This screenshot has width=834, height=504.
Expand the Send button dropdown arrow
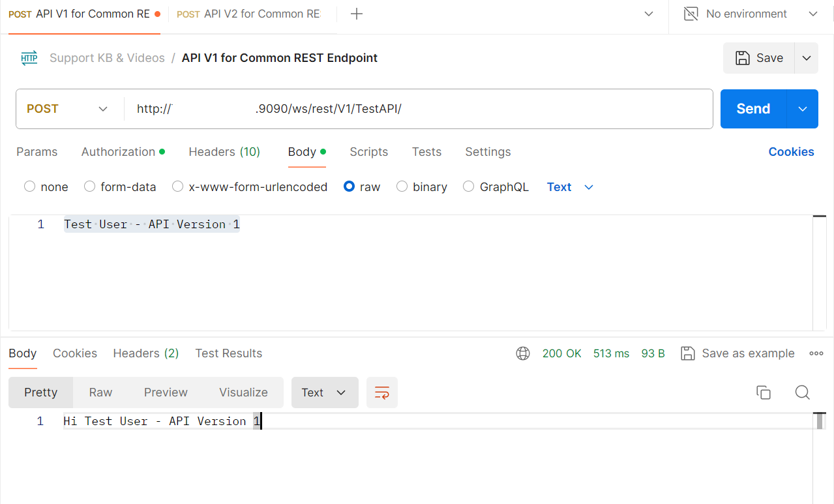tap(802, 108)
